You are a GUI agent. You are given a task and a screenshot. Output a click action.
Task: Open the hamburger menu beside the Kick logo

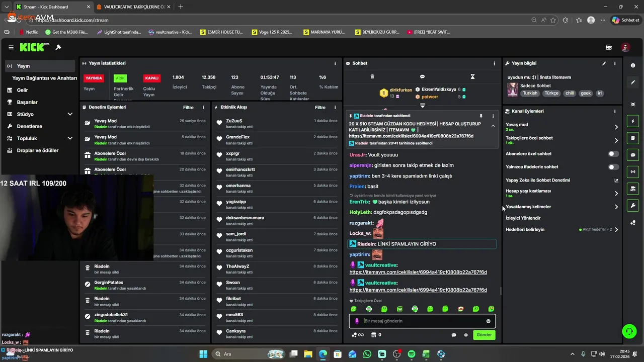(11, 47)
